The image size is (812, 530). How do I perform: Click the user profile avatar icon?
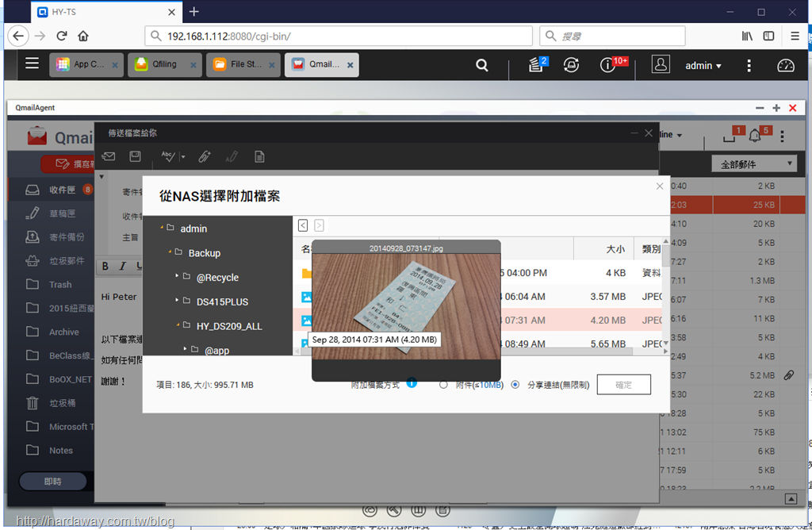[x=661, y=65]
